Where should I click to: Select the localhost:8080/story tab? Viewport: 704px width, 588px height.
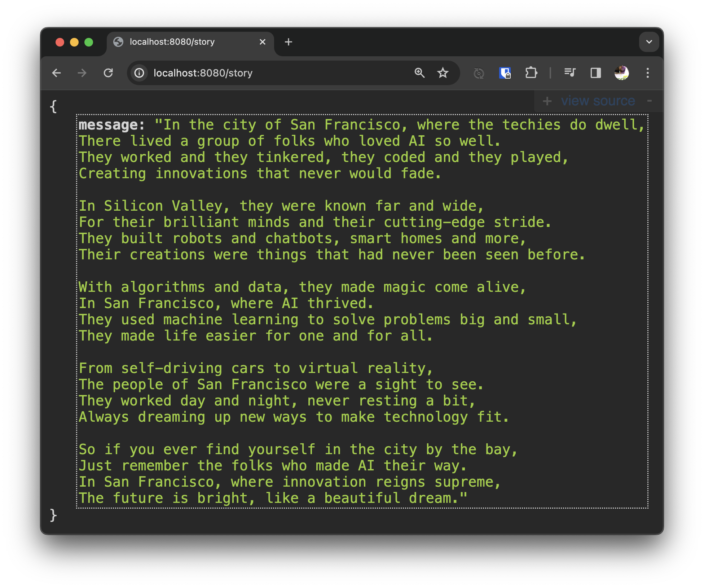click(172, 42)
